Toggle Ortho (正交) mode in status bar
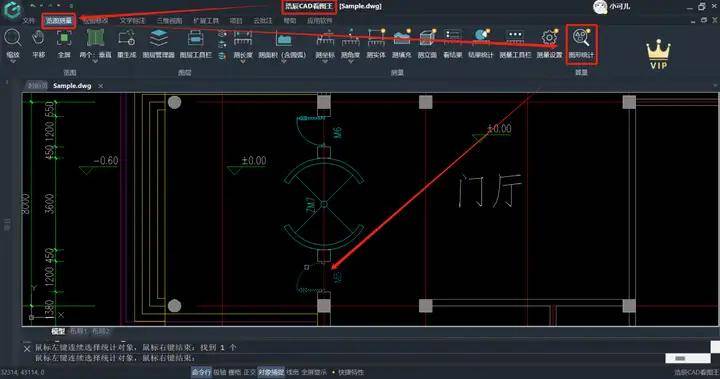This screenshot has width=720, height=379. click(x=249, y=372)
